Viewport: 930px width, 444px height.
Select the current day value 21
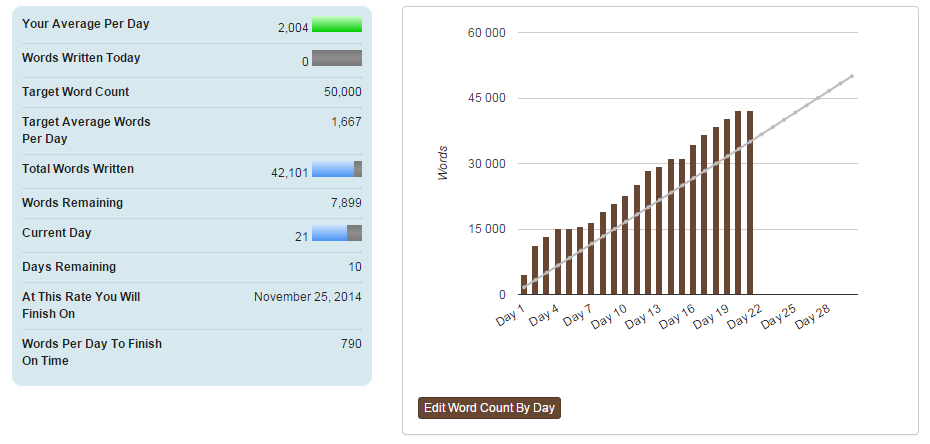pyautogui.click(x=302, y=237)
